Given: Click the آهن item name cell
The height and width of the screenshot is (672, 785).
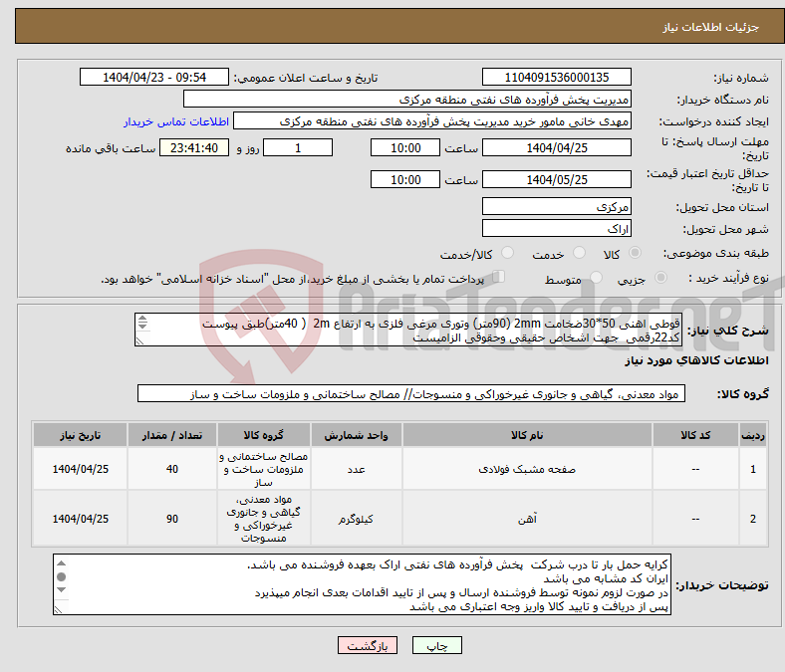Looking at the screenshot, I should point(527,519).
